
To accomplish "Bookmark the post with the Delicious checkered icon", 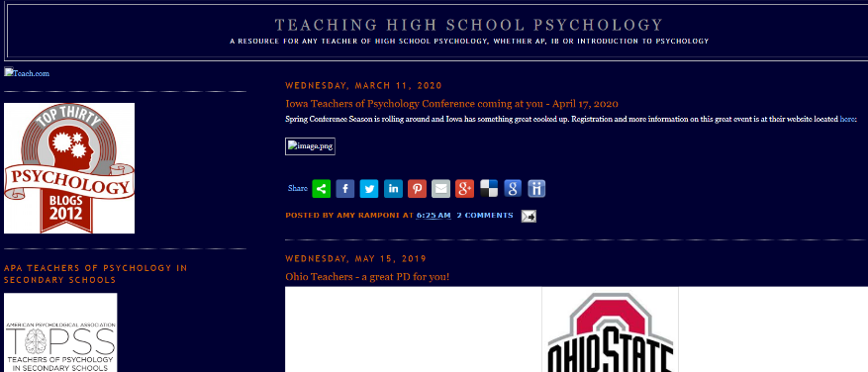I will tap(489, 189).
